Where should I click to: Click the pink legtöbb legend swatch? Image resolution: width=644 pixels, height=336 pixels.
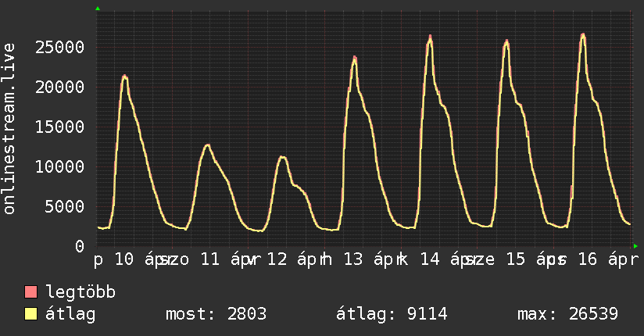30,291
